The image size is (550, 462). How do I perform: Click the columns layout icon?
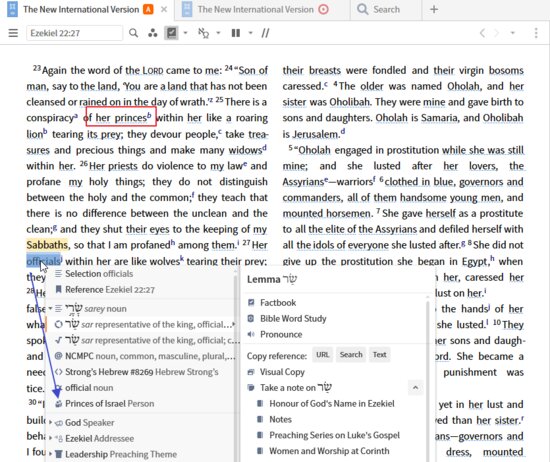click(236, 33)
